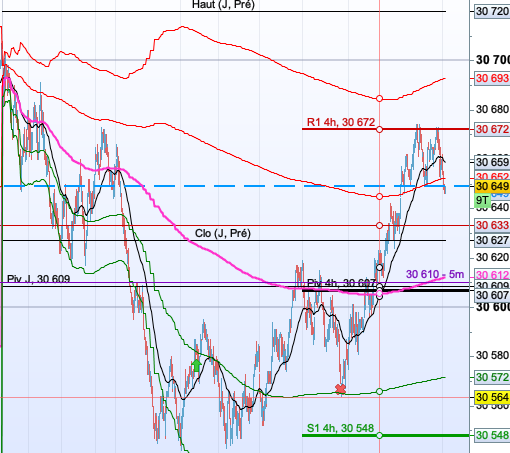Click the 30 680 price scale label
Screen dimensions: 510x453
coord(493,109)
